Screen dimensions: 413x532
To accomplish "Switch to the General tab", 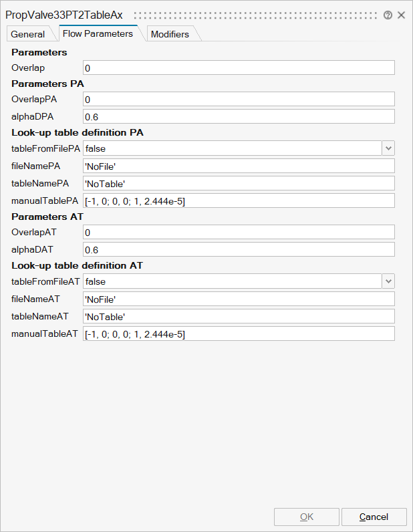I will (x=28, y=34).
